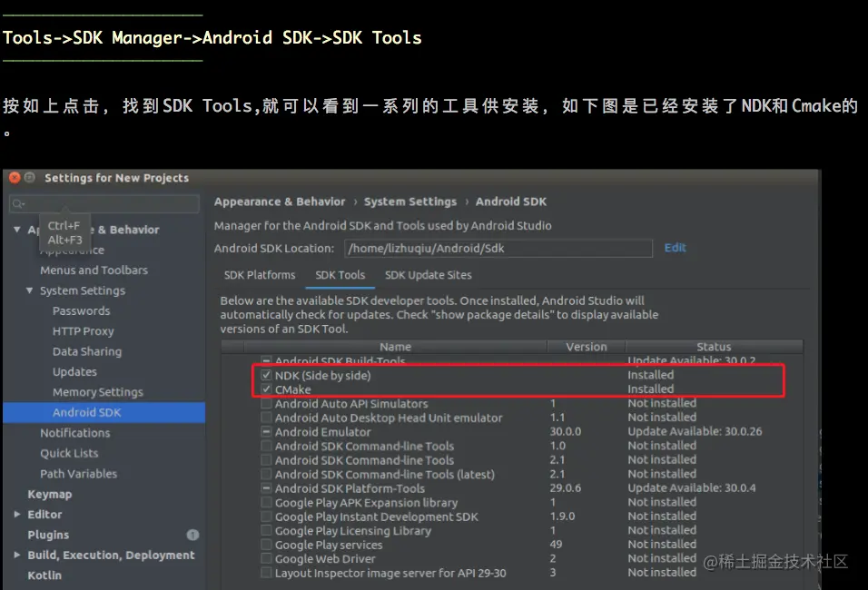
Task: Check Android SDK Command-line Tools (latest) checkbox
Action: (266, 475)
